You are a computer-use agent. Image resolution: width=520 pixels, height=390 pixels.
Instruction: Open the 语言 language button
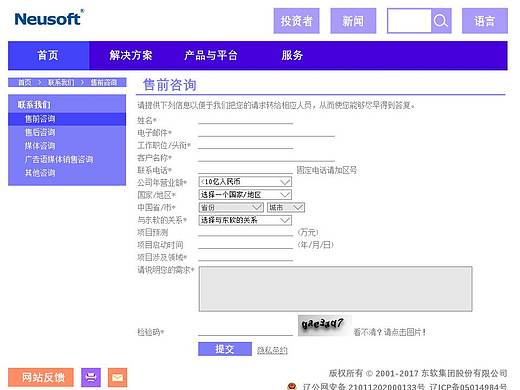pos(485,21)
